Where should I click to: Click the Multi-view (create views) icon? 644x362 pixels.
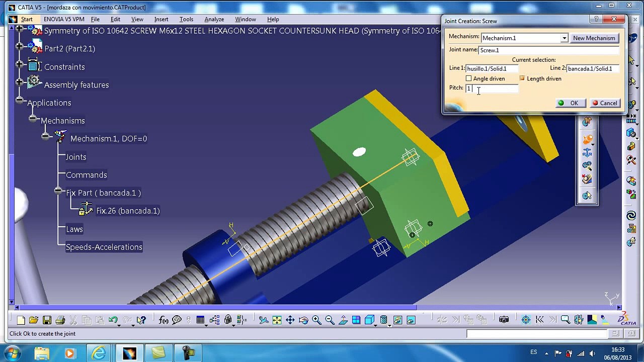coord(356,320)
